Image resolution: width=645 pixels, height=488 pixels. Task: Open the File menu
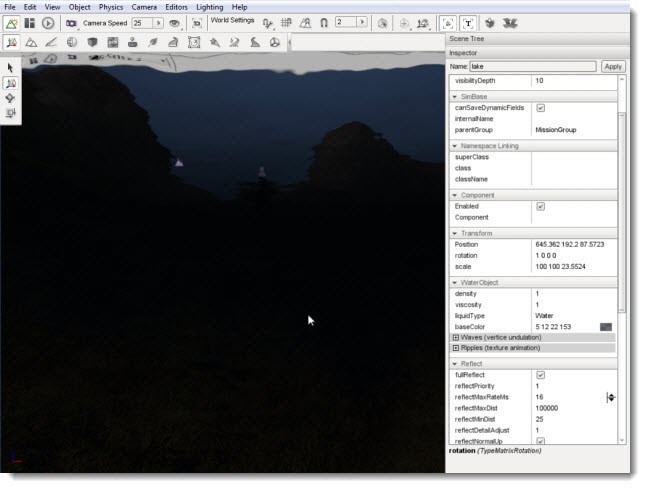(10, 7)
